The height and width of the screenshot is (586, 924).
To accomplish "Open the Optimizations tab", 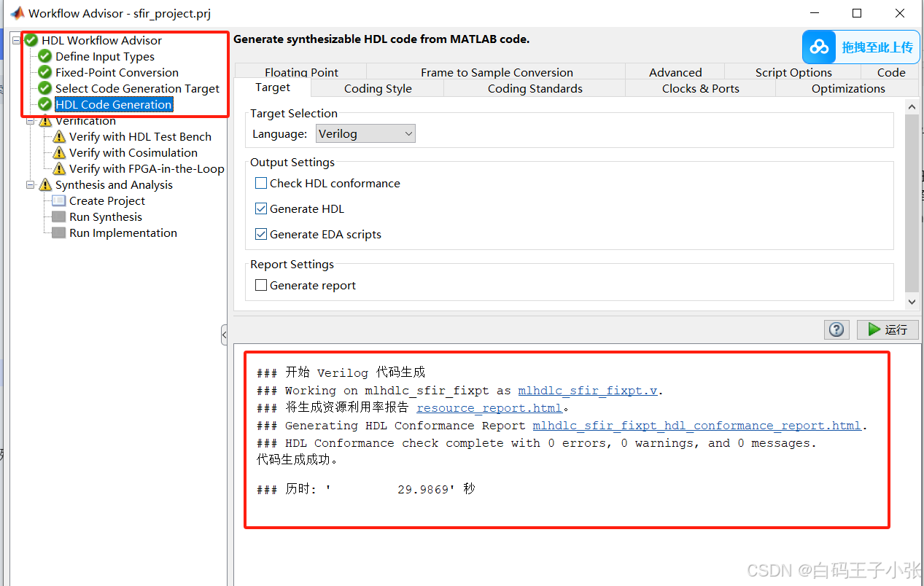I will [x=848, y=88].
